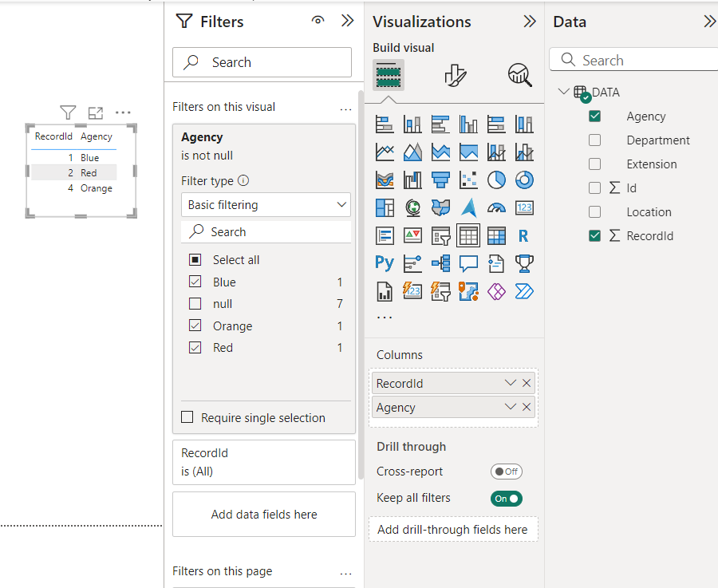Viewport: 718px width, 588px height.
Task: Remove Agency from Columns
Action: (527, 407)
